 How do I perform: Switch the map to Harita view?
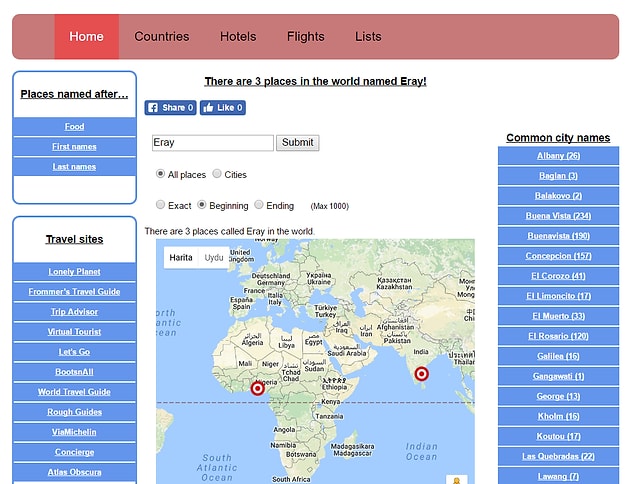tap(181, 258)
